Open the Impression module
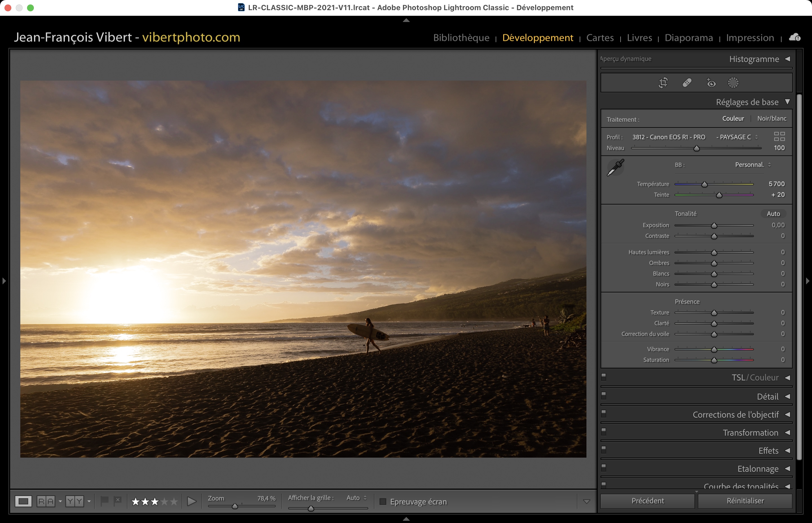Viewport: 812px width, 523px height. pyautogui.click(x=750, y=38)
